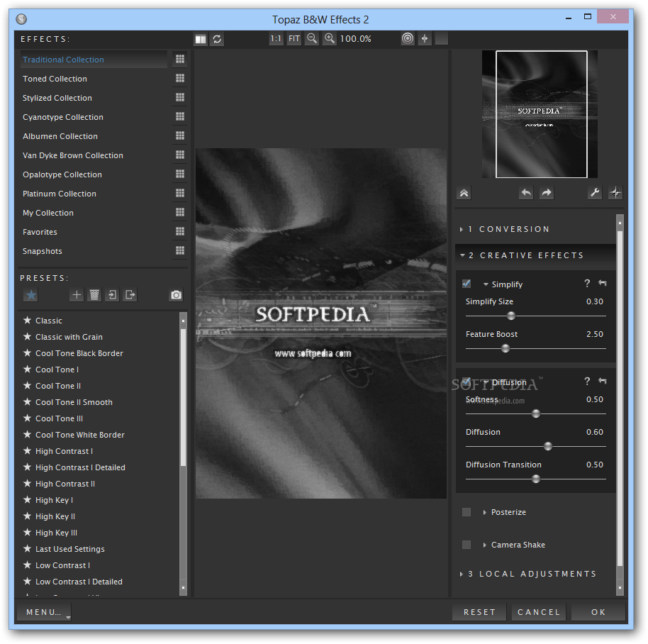
Task: Click the add preset plus icon
Action: [x=77, y=295]
